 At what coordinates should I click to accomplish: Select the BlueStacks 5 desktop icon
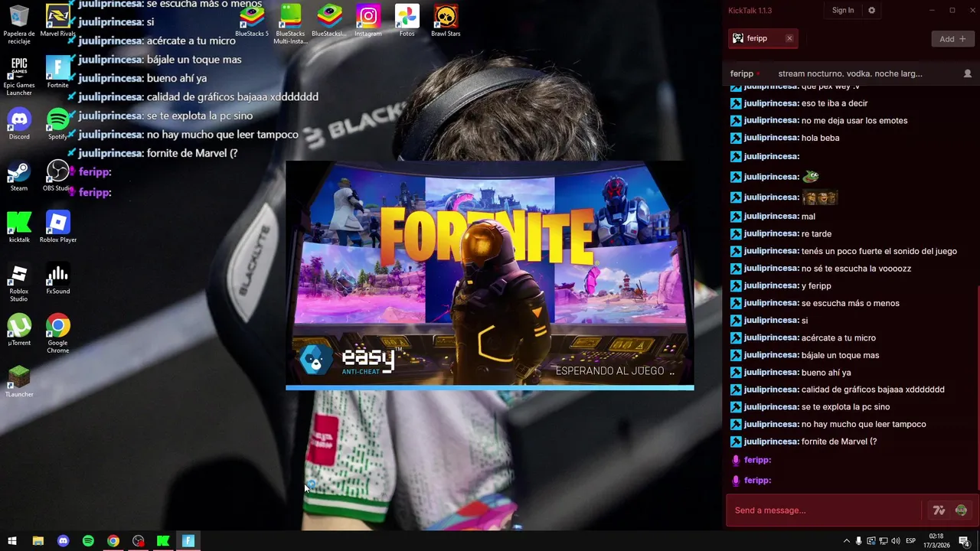[x=252, y=21]
